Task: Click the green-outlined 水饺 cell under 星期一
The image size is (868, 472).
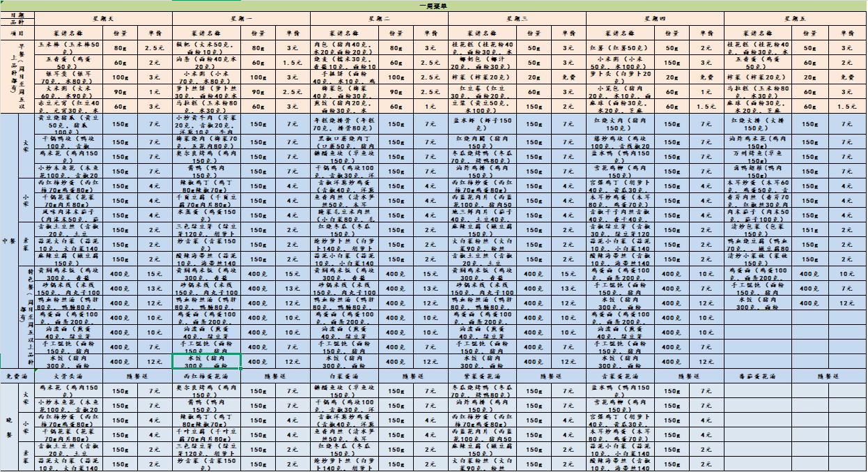Action: coord(207,361)
